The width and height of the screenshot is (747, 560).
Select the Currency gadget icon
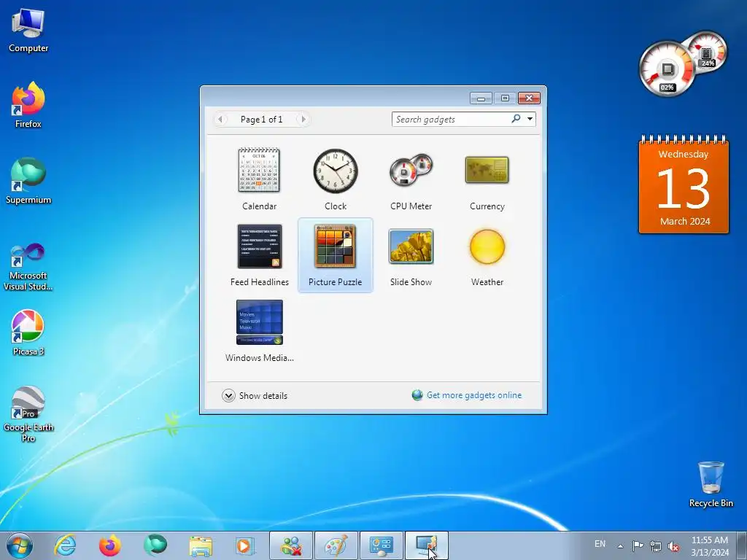(487, 170)
